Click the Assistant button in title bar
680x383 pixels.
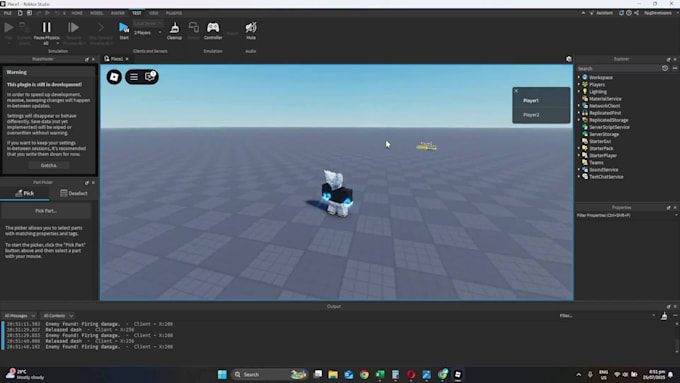tap(601, 13)
